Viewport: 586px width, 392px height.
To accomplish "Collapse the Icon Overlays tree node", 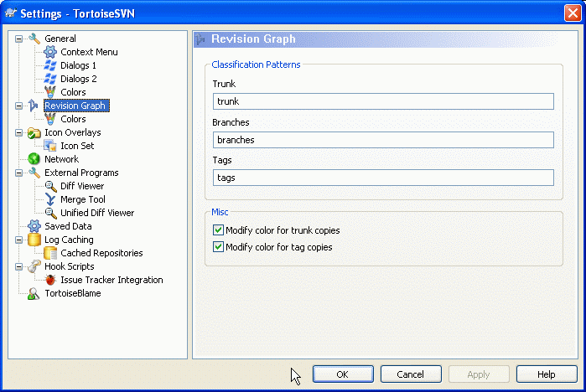I will [18, 132].
